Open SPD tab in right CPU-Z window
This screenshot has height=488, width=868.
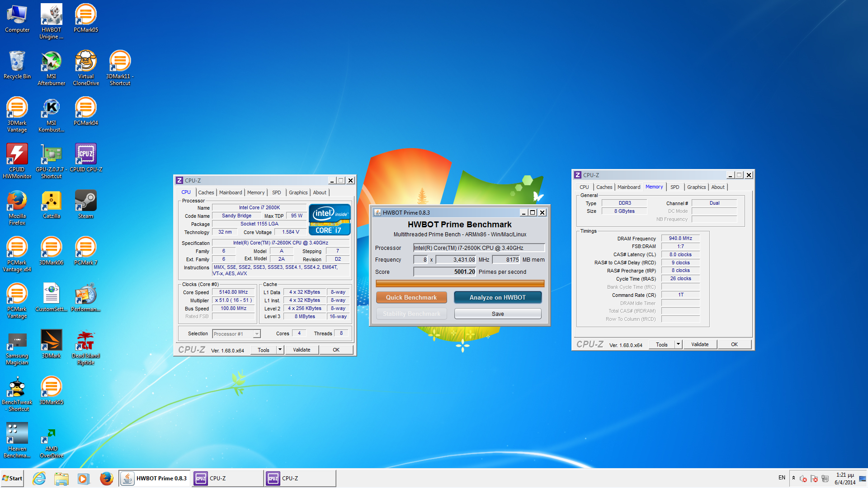(x=675, y=187)
